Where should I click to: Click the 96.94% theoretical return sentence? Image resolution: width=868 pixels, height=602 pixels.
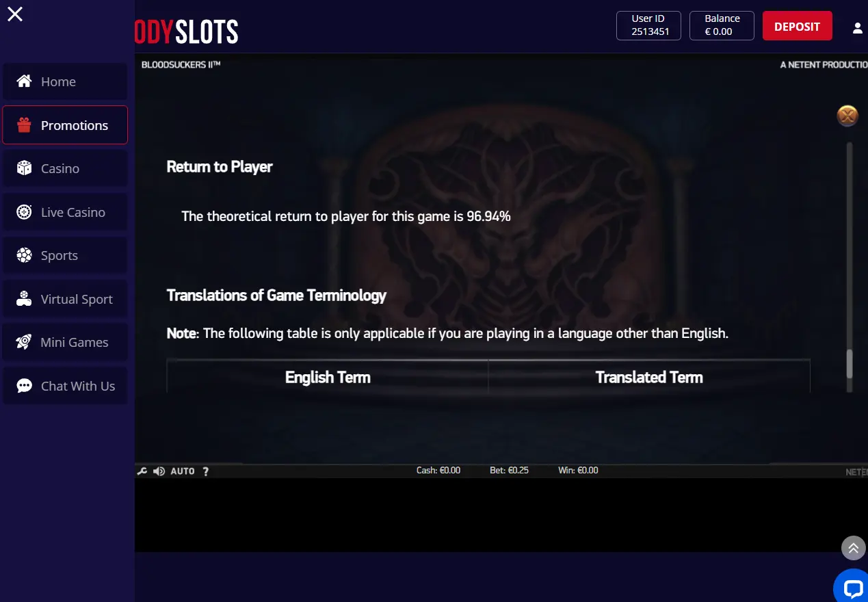(x=346, y=217)
